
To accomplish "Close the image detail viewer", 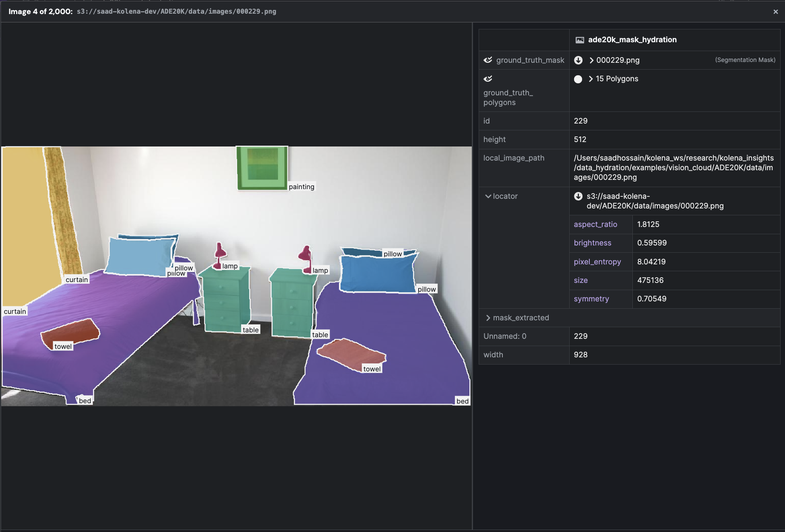I will pyautogui.click(x=775, y=12).
